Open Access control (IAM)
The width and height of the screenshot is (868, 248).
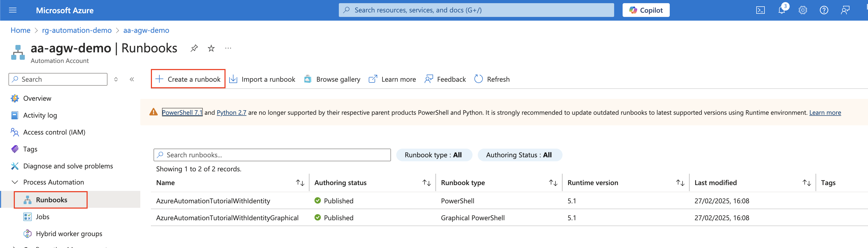(54, 132)
